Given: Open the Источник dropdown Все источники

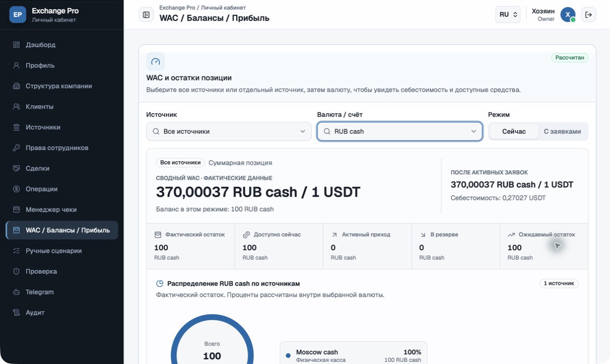Looking at the screenshot, I should coord(229,131).
